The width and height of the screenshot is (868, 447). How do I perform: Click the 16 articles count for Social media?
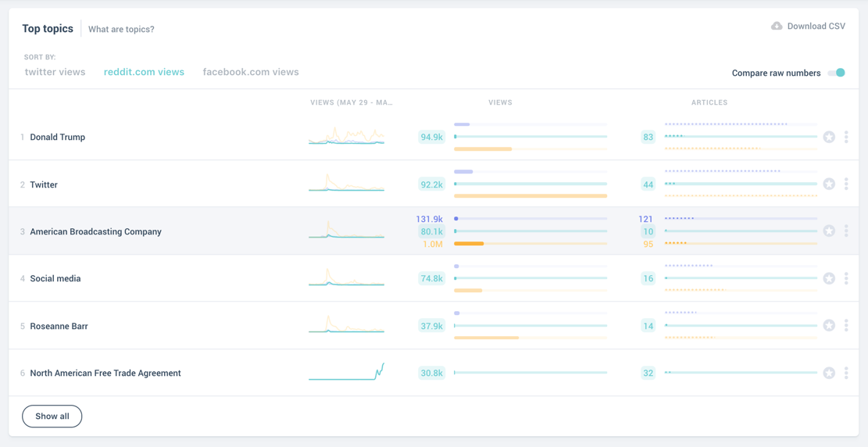click(x=648, y=279)
